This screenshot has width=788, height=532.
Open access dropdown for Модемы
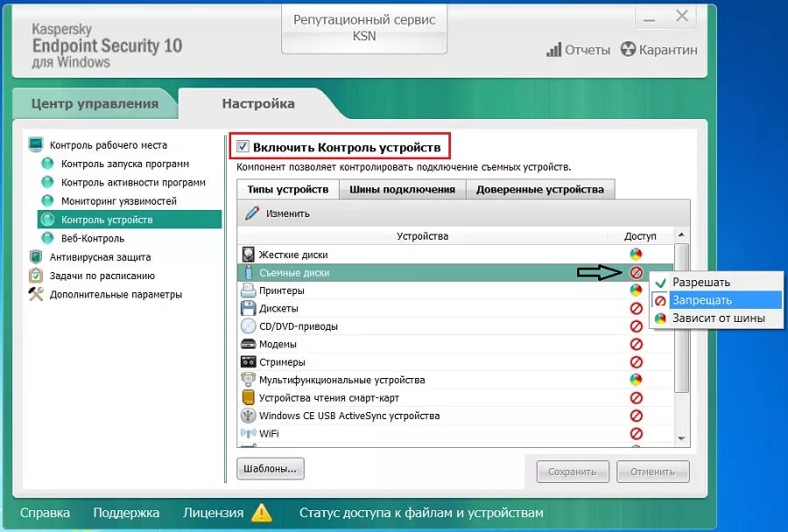click(x=637, y=344)
